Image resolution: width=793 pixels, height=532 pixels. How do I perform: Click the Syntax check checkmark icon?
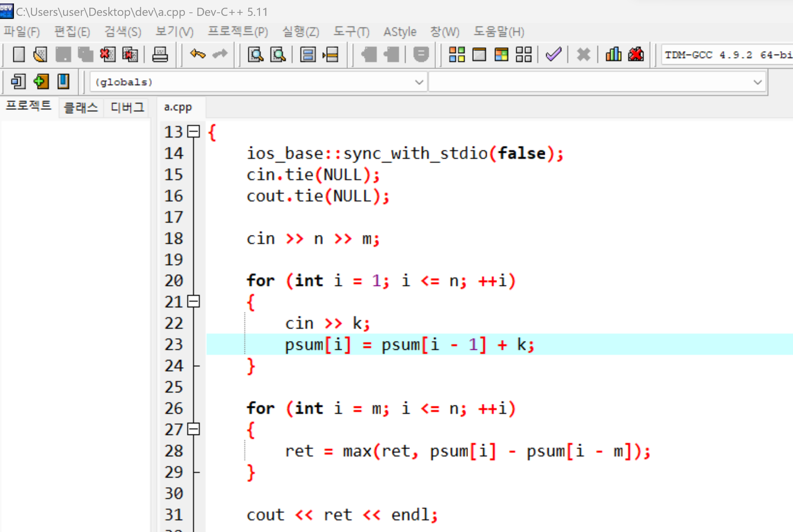coord(553,55)
